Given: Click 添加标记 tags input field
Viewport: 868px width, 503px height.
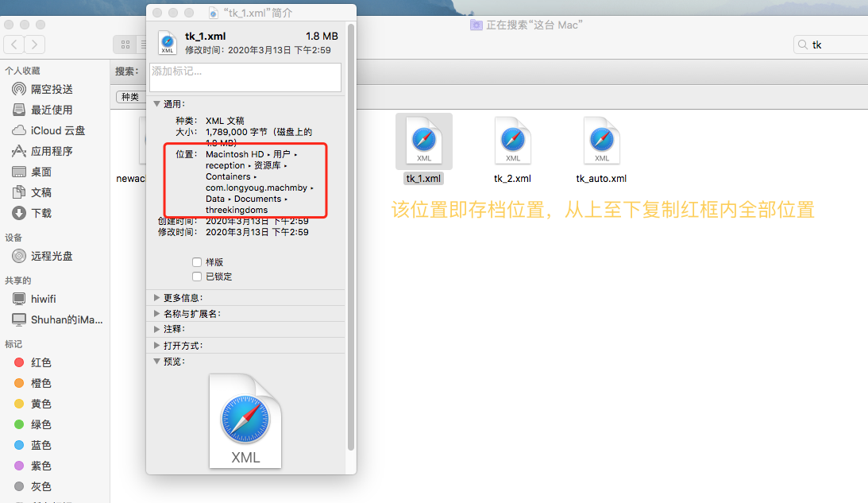Looking at the screenshot, I should 245,77.
